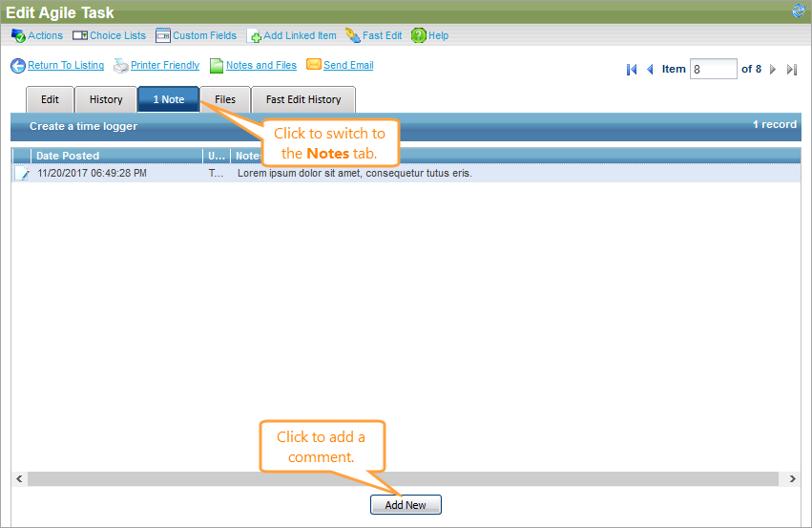The height and width of the screenshot is (528, 812).
Task: Click the Printer Friendly link
Action: (165, 65)
